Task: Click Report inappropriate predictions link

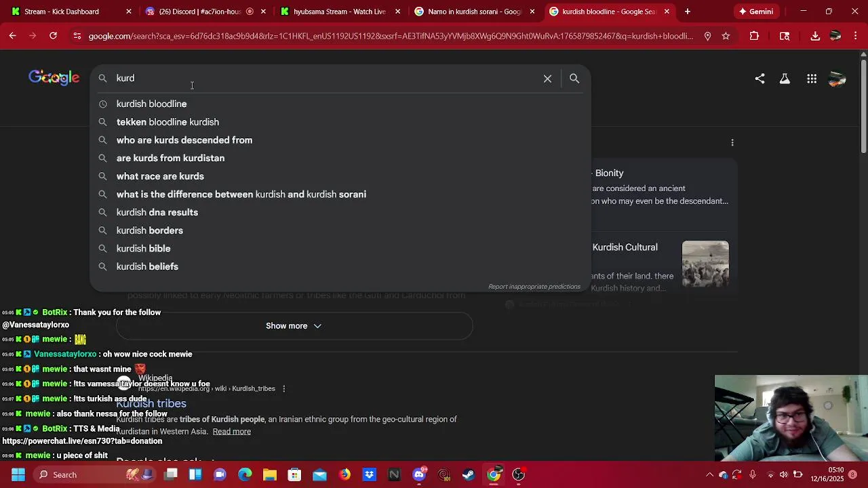Action: [534, 287]
